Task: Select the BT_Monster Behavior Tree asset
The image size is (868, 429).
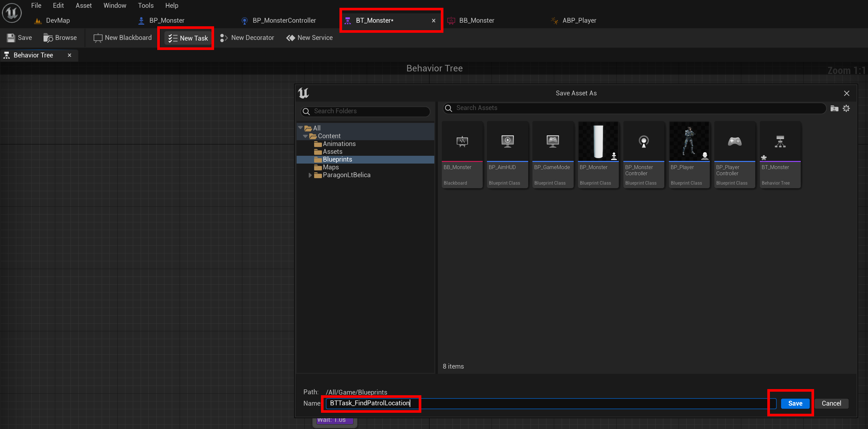Action: (x=780, y=155)
